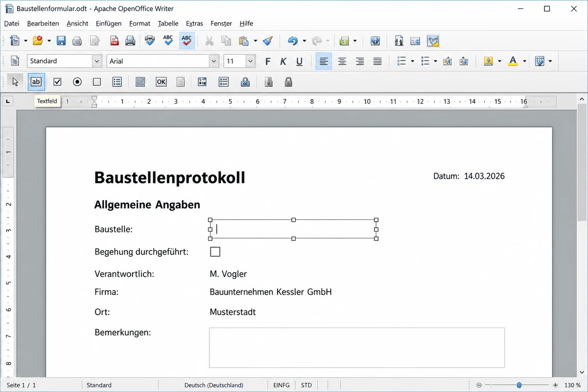Viewport: 588px width, 392px height.
Task: Decrease paragraph indent
Action: (x=447, y=61)
